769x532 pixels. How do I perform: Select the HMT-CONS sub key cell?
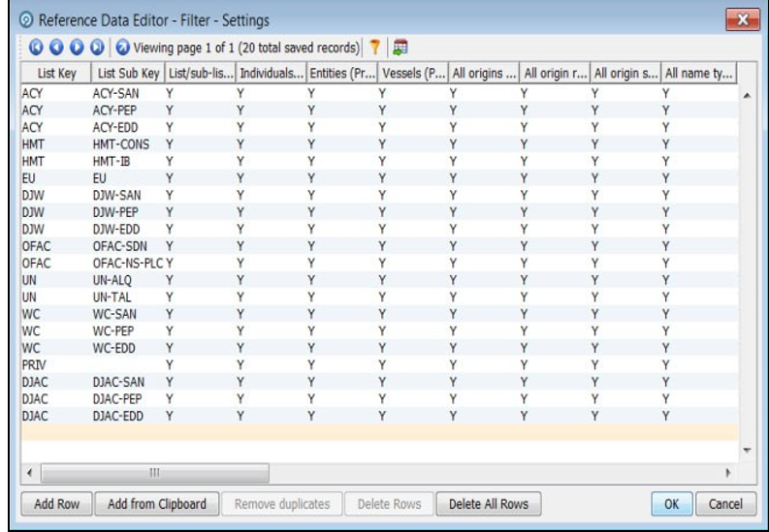pyautogui.click(x=128, y=144)
